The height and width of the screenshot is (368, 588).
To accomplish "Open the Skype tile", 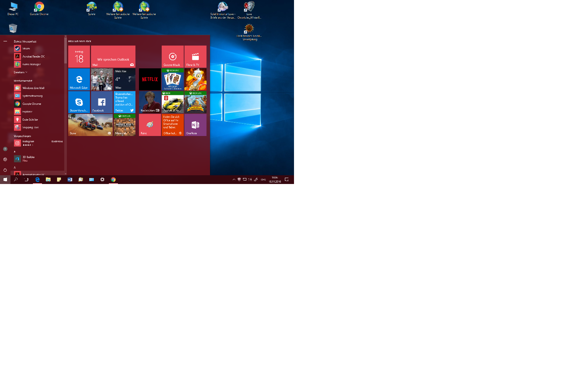I will 79,102.
